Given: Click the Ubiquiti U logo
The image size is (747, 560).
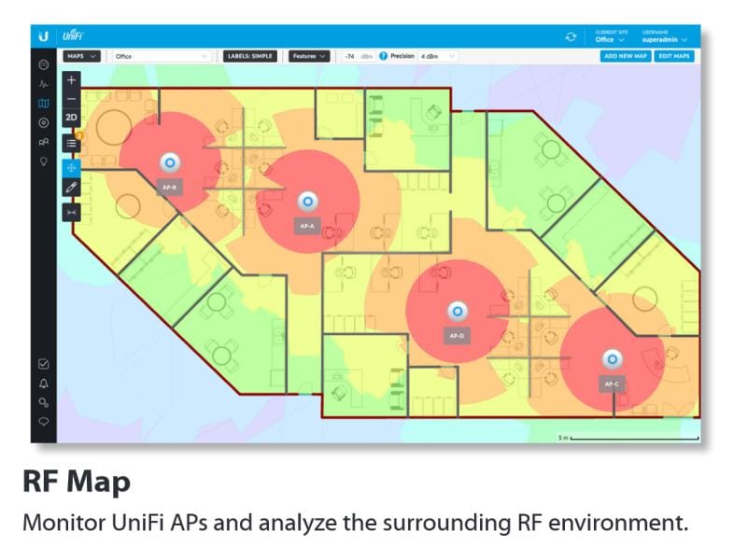Looking at the screenshot, I should tap(43, 36).
